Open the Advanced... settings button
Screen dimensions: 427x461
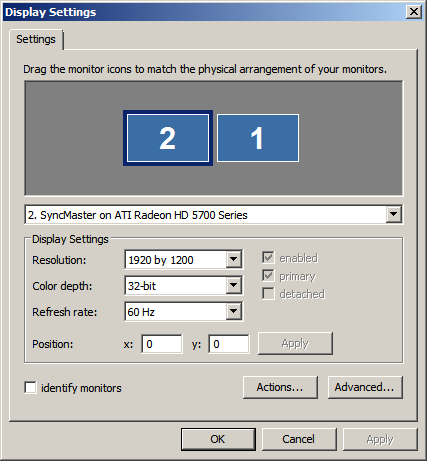[x=365, y=387]
